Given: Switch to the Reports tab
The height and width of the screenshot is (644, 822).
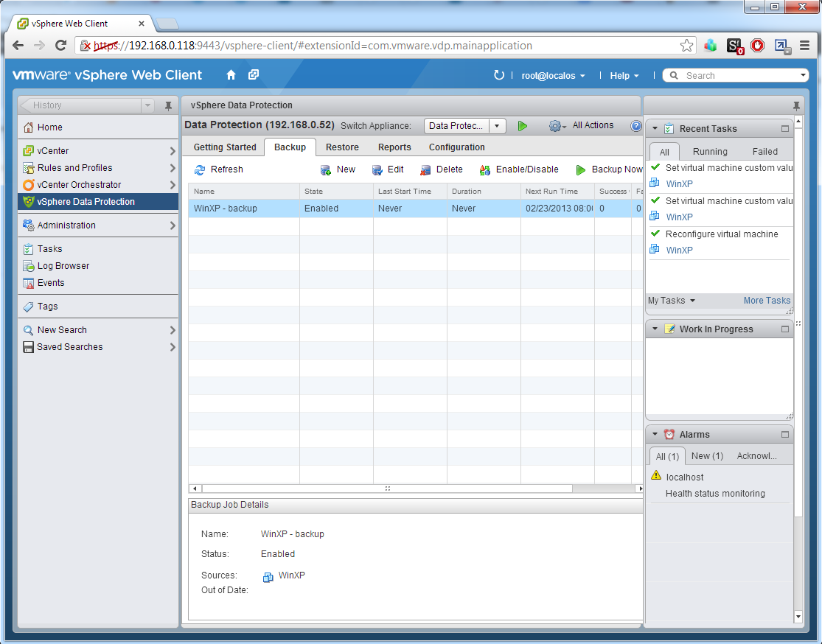Looking at the screenshot, I should (394, 147).
